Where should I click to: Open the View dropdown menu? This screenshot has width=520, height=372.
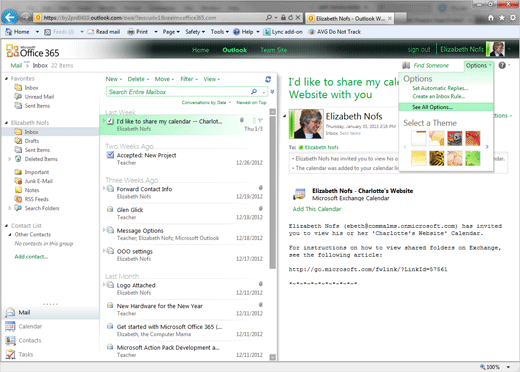[212, 79]
